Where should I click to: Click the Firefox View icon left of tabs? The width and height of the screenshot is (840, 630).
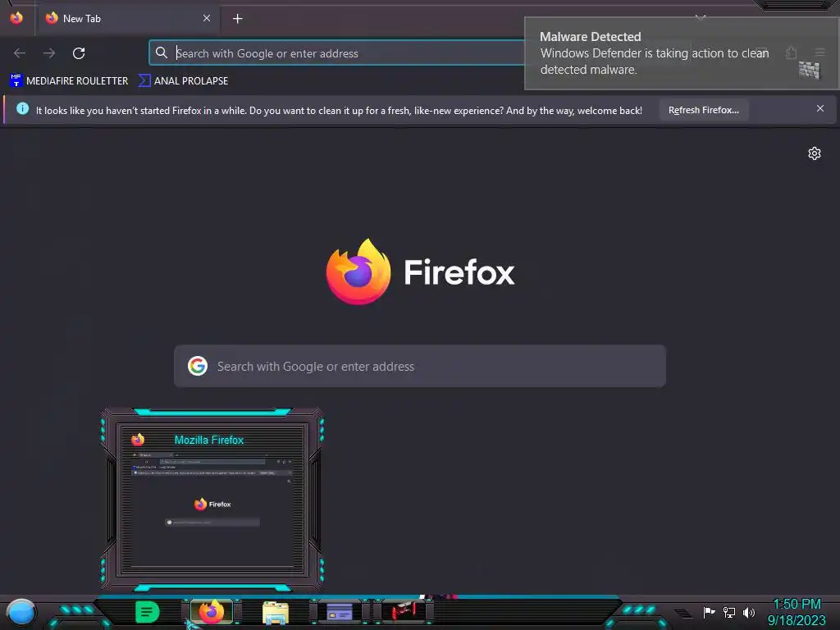point(16,18)
